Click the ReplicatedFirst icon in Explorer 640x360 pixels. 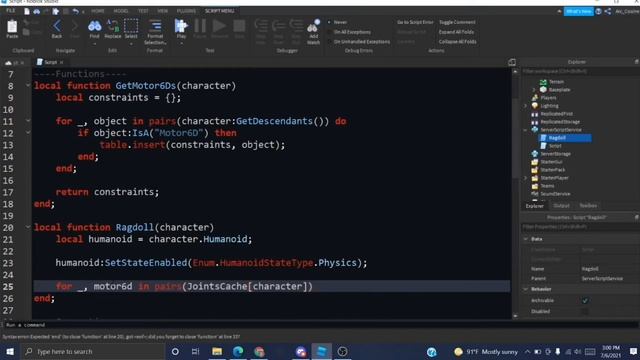click(535, 113)
